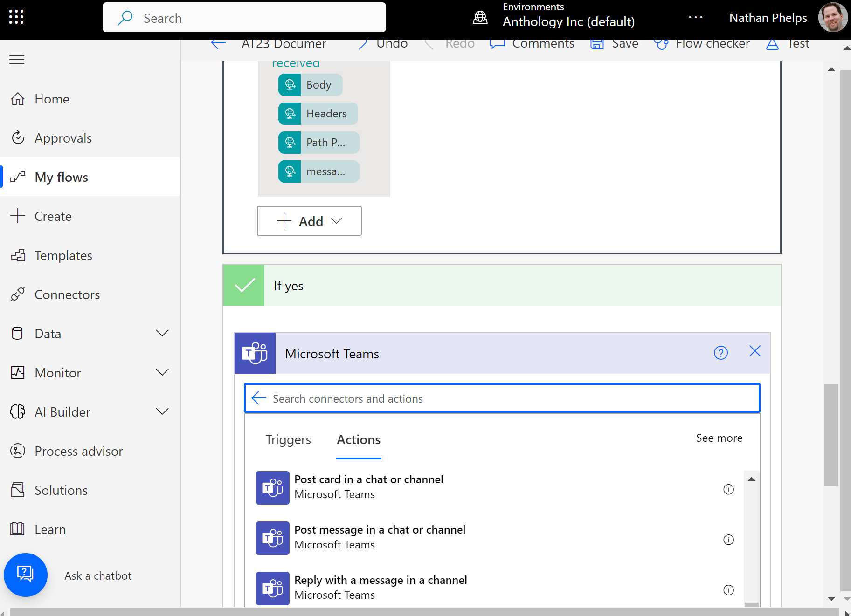
Task: Click the See more link
Action: click(x=719, y=438)
